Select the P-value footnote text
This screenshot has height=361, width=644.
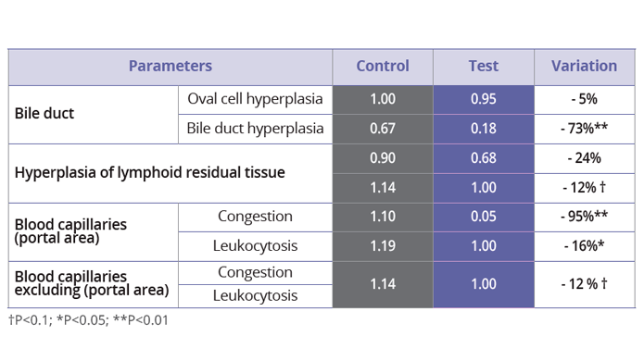89,320
